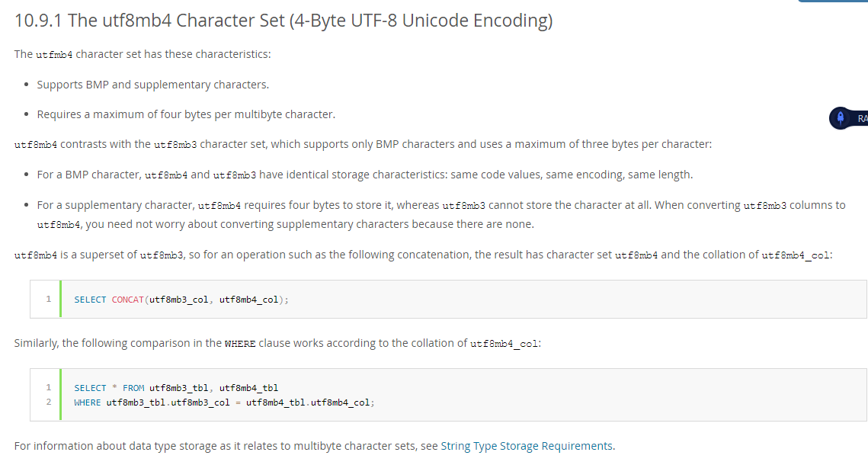The width and height of the screenshot is (868, 465).
Task: Click the WHERE keyword in the code block
Action: tap(88, 402)
